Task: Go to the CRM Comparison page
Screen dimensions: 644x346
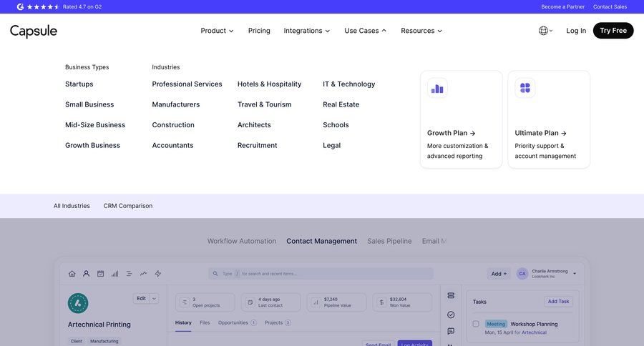Action: (x=127, y=206)
